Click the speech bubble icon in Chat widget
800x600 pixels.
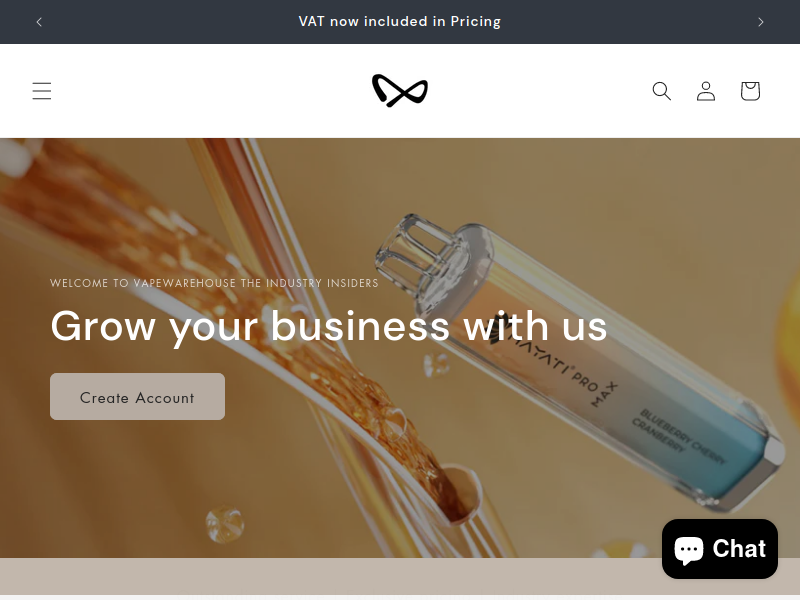click(689, 550)
